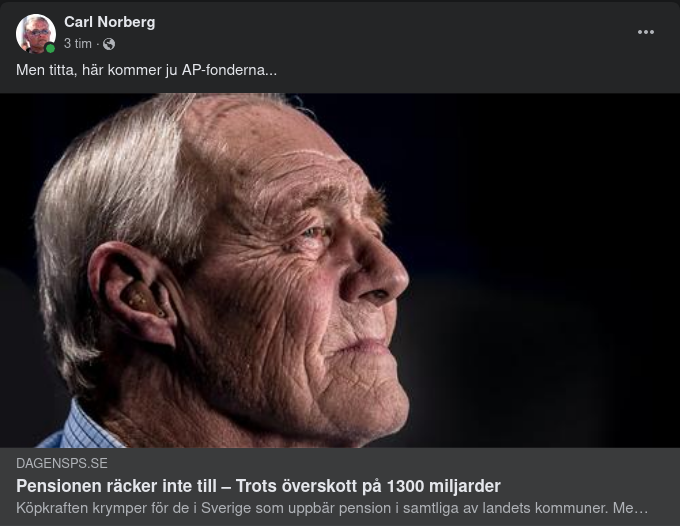Click "1300 miljarder" in the headline

pyautogui.click(x=448, y=486)
